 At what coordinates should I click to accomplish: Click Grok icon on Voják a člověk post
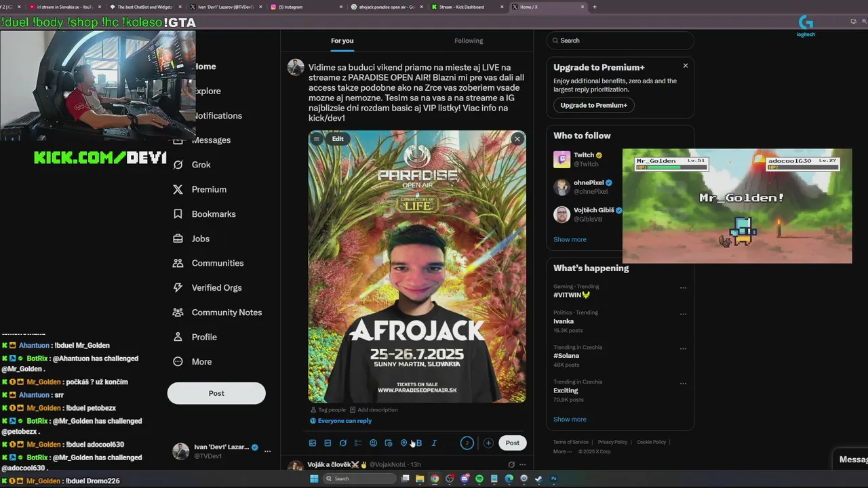[x=511, y=465]
